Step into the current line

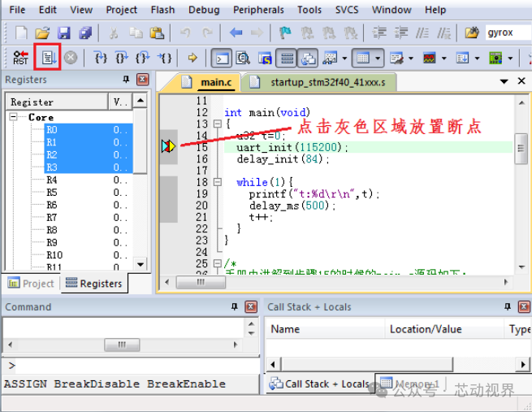tap(101, 58)
